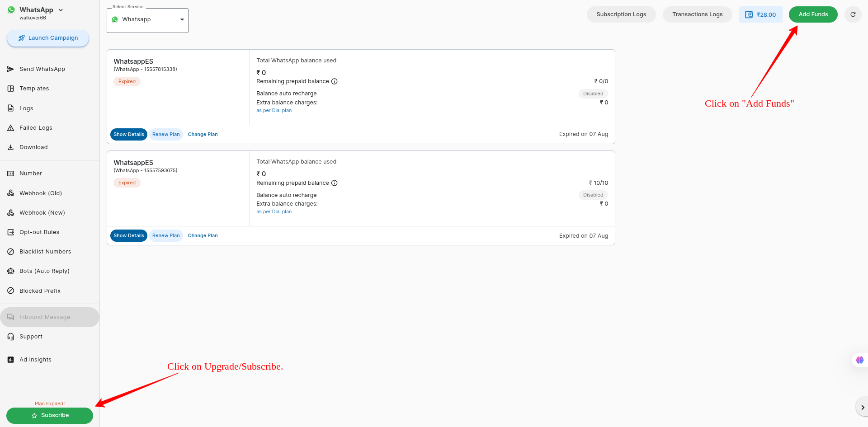The image size is (868, 427).
Task: Click the wallet balance ₹28.00 chip
Action: 760,14
